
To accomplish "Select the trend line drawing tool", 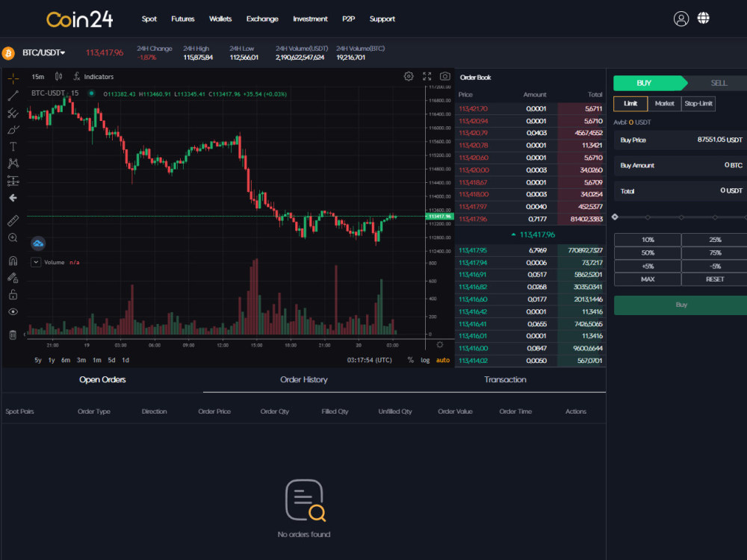I will click(13, 96).
